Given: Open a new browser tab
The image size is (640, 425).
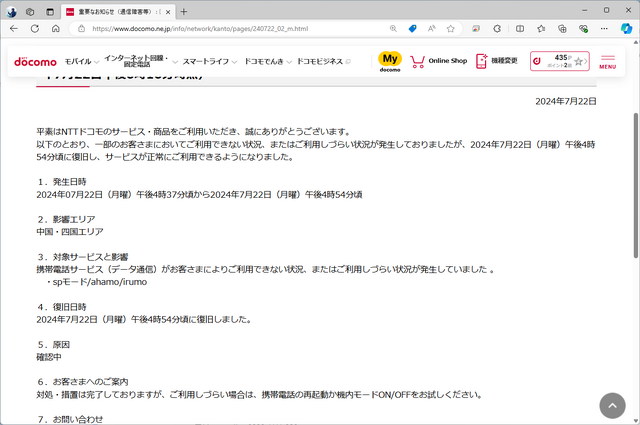Looking at the screenshot, I should (x=183, y=11).
